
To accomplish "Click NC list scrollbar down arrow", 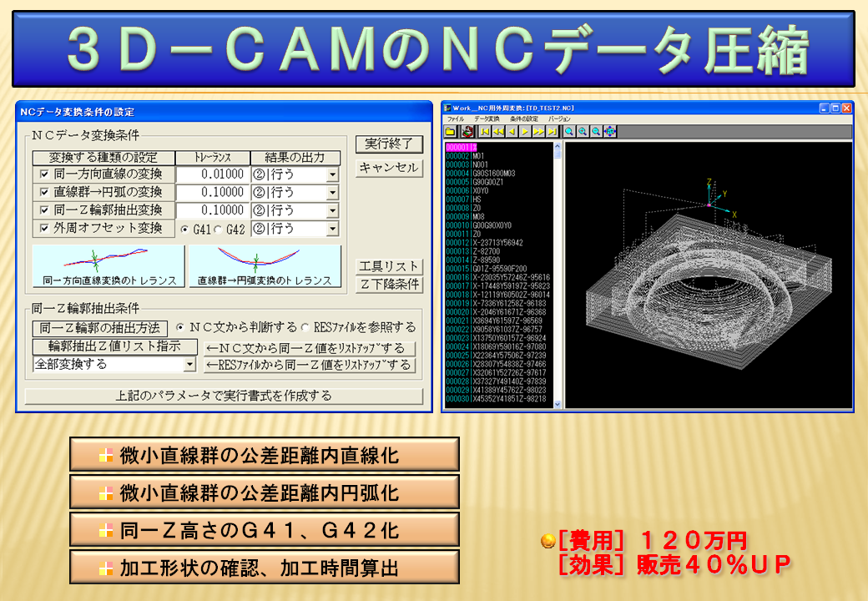I will [x=558, y=405].
